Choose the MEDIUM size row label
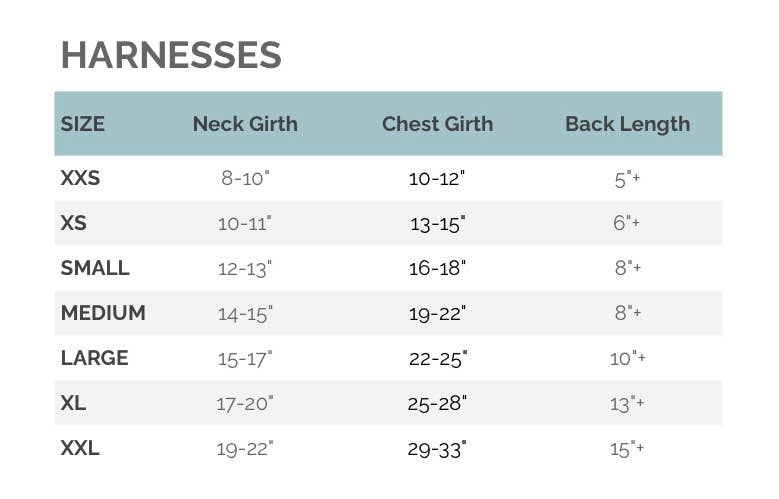This screenshot has width=779, height=499. point(103,313)
